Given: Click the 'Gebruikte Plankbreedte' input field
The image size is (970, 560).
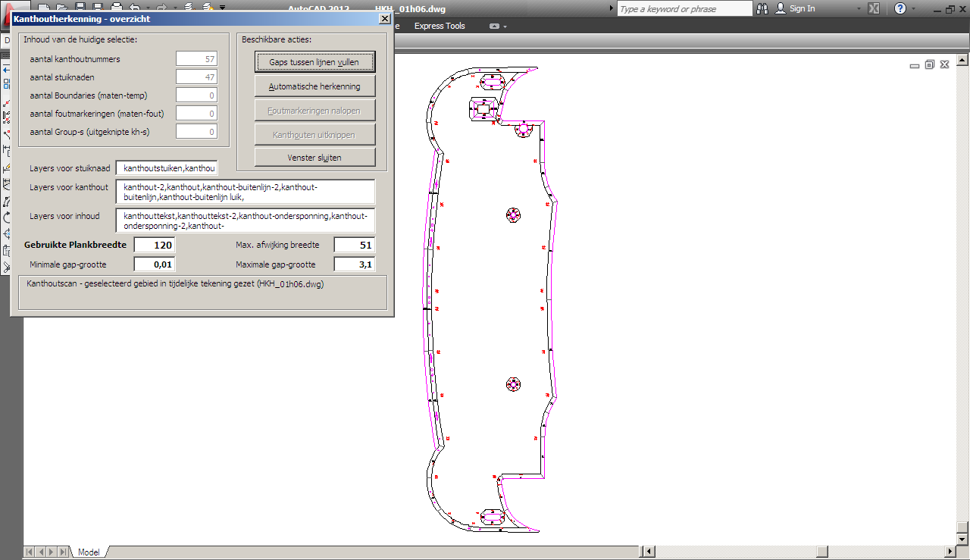Looking at the screenshot, I should tap(154, 245).
